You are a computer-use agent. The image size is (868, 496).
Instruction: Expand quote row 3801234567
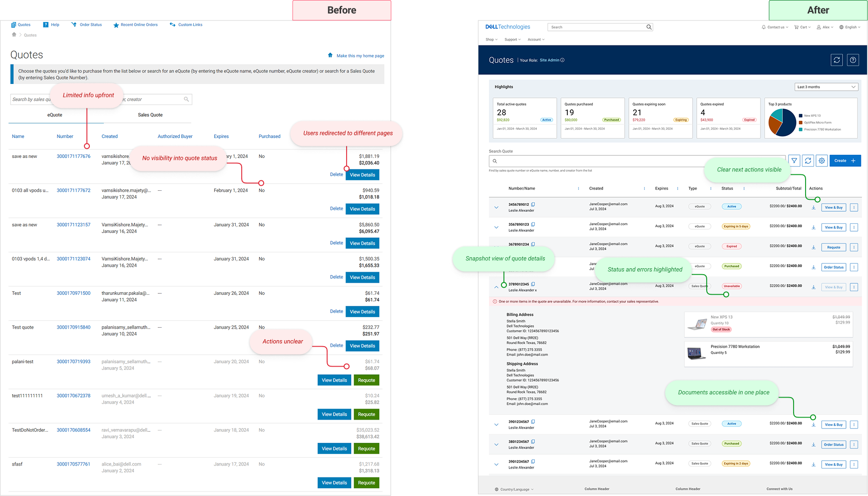(496, 445)
